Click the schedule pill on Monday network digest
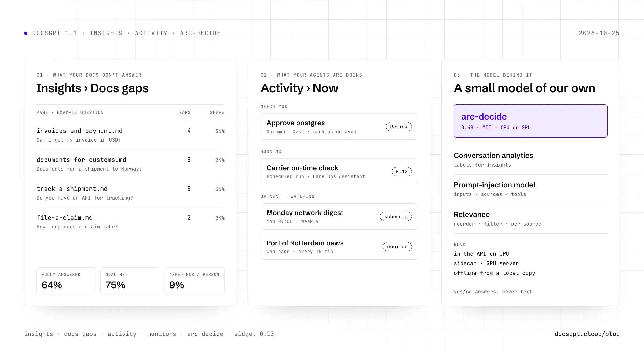 [396, 216]
